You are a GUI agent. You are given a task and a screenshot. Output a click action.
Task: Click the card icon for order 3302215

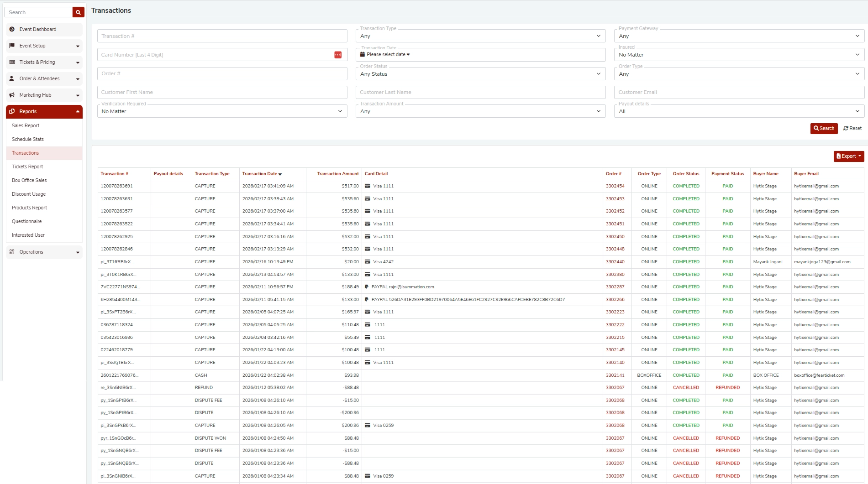point(367,338)
